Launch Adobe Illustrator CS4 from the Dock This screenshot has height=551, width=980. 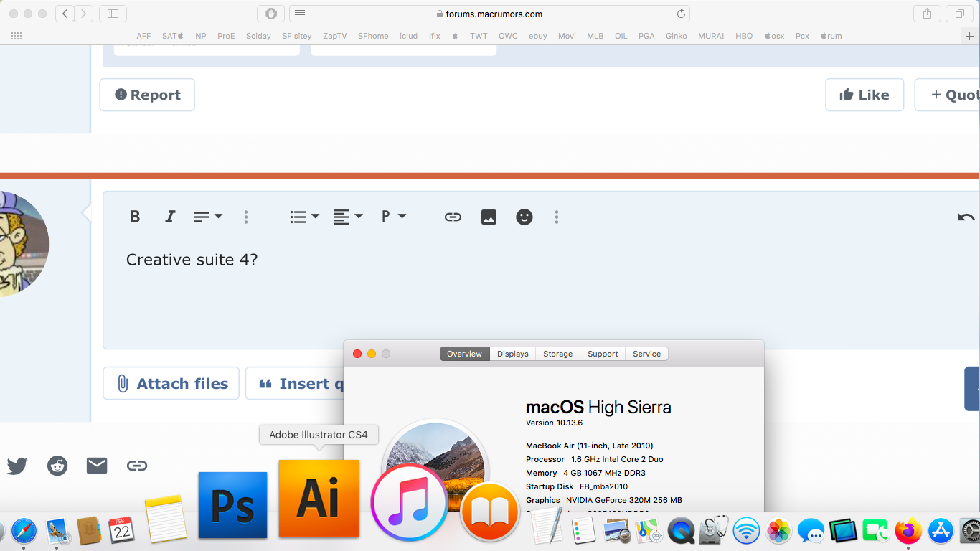[319, 498]
